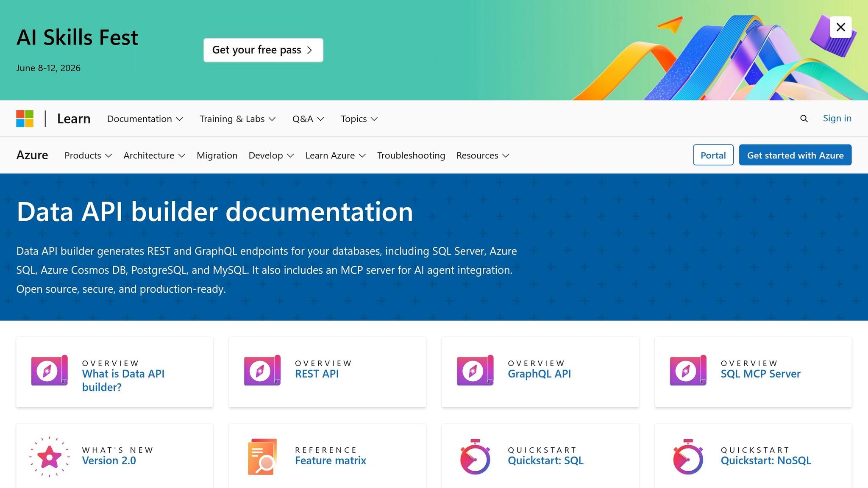Expand the Learn Azure dropdown
868x488 pixels.
336,155
